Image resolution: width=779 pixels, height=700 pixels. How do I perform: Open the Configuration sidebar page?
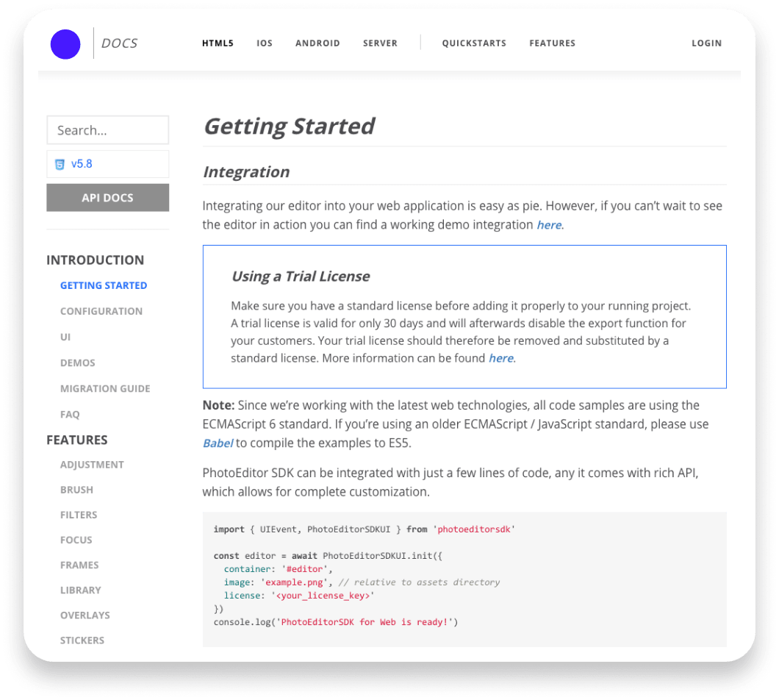tap(101, 311)
